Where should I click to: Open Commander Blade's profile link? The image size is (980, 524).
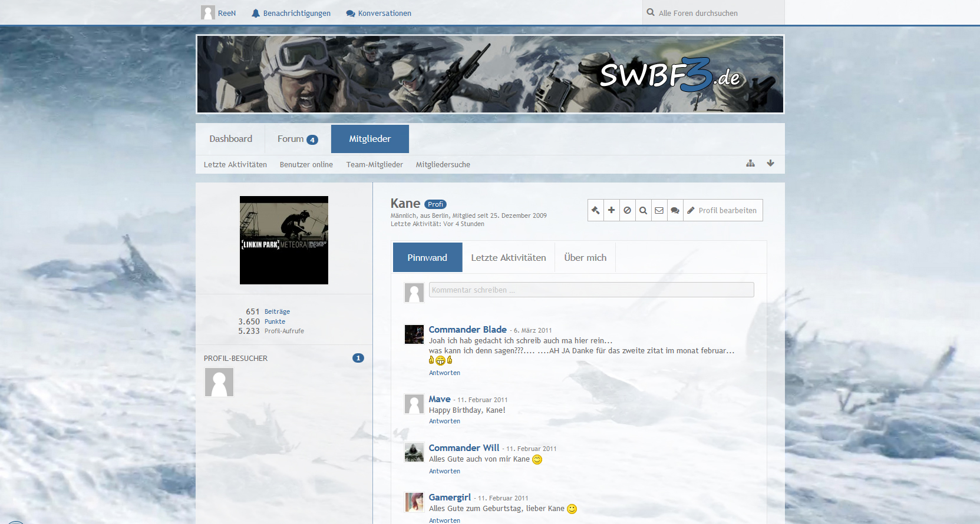click(468, 330)
